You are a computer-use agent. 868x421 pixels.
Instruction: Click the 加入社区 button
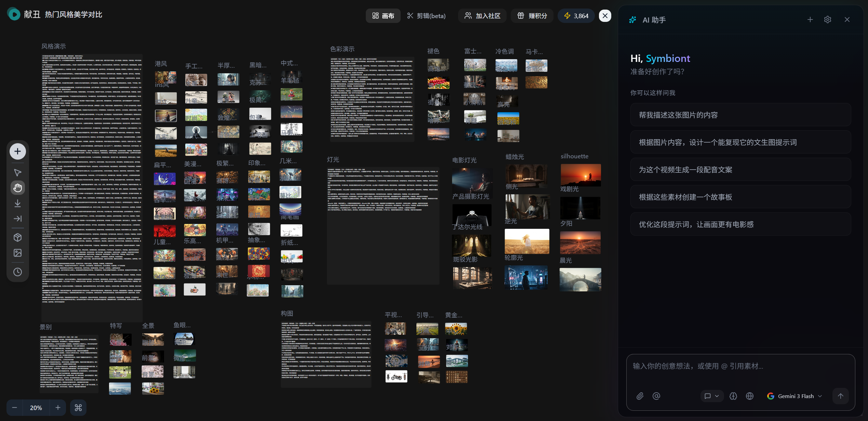pos(483,16)
